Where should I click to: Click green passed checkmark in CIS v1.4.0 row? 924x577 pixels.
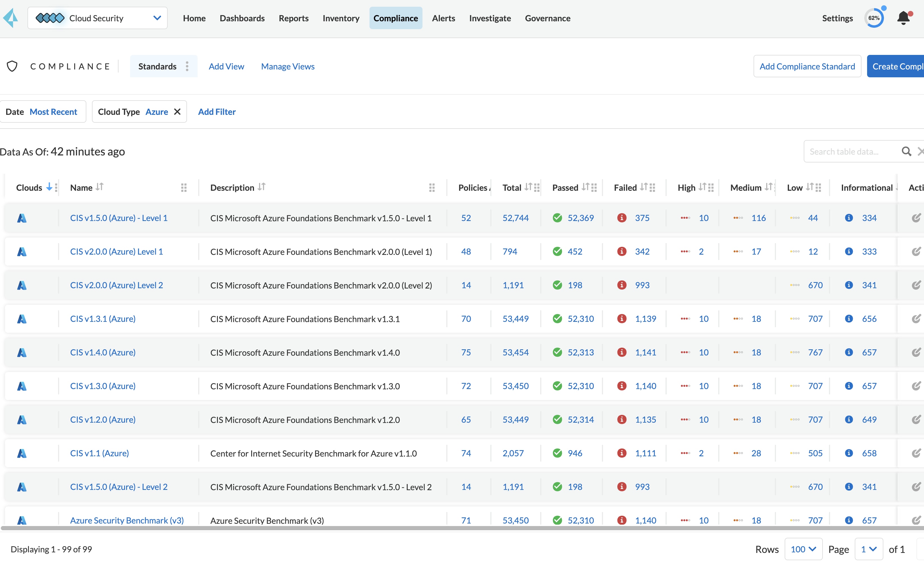557,352
